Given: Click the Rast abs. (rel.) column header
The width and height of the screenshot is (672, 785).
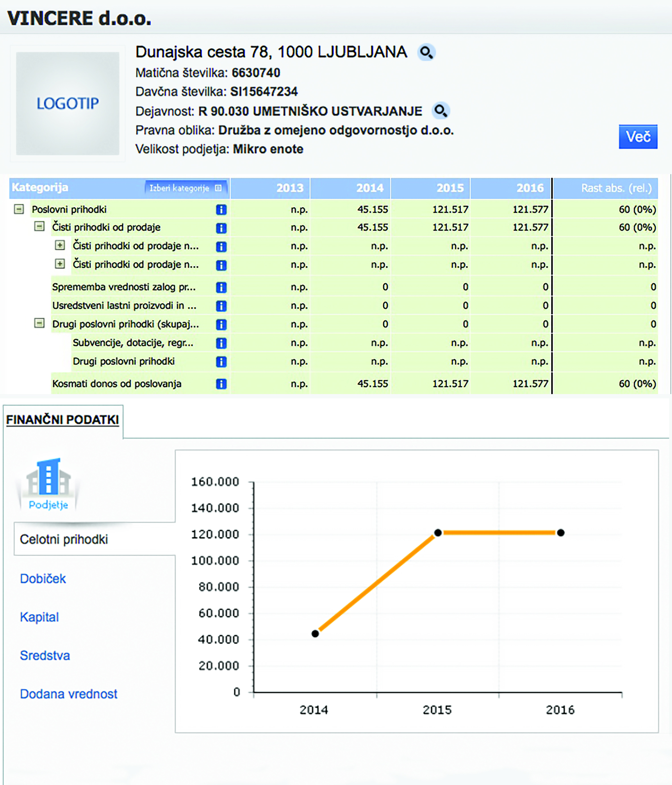Looking at the screenshot, I should click(606, 188).
